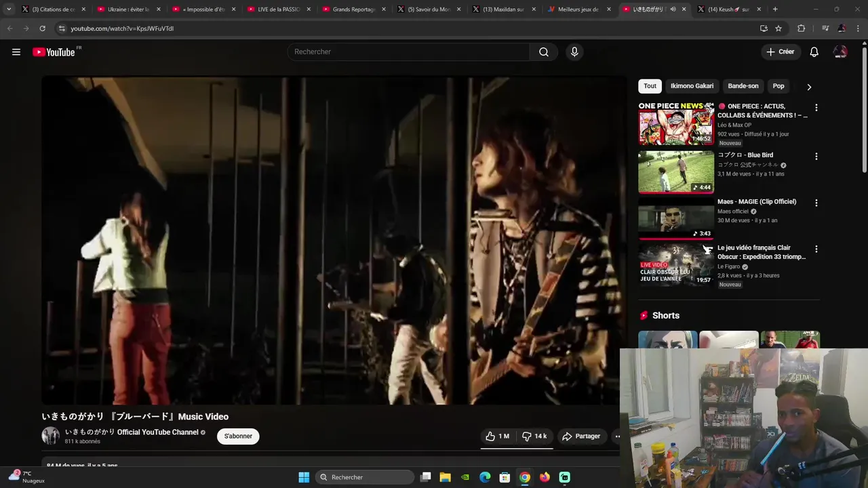Open Léo & Max OP channel name
The image size is (868, 488).
pos(734,125)
